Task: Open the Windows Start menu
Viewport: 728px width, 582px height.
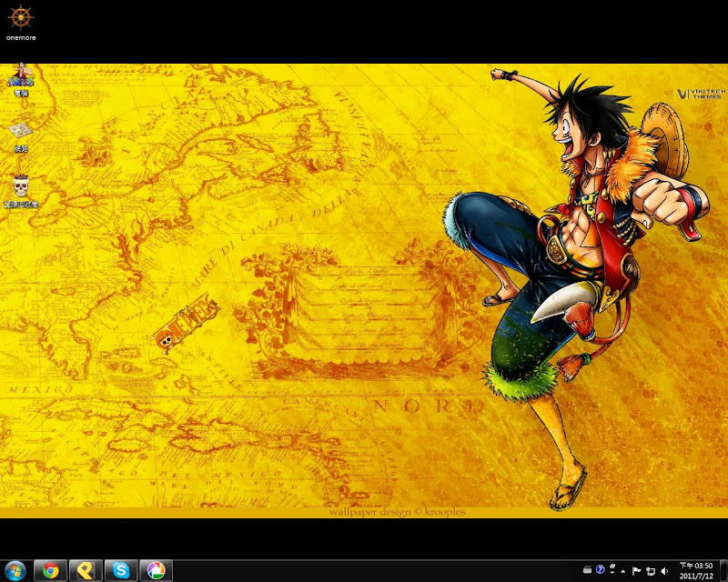Action: (x=15, y=570)
